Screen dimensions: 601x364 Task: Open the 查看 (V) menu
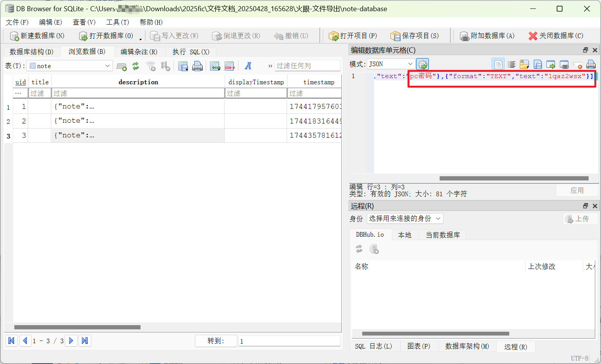(x=84, y=22)
